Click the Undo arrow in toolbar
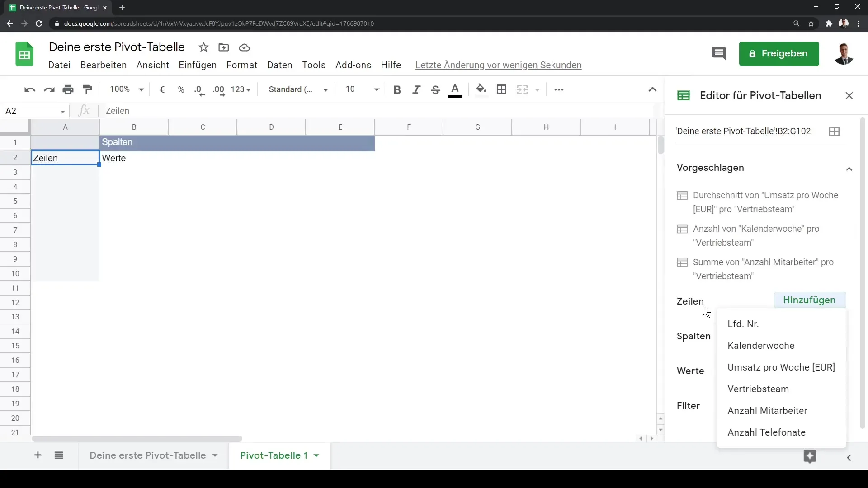Image resolution: width=868 pixels, height=488 pixels. (x=30, y=89)
